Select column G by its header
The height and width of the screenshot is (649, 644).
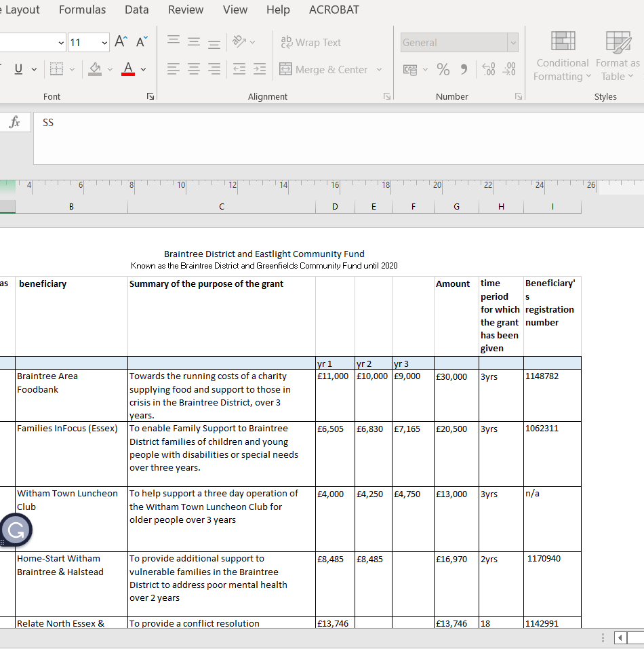[x=457, y=207]
